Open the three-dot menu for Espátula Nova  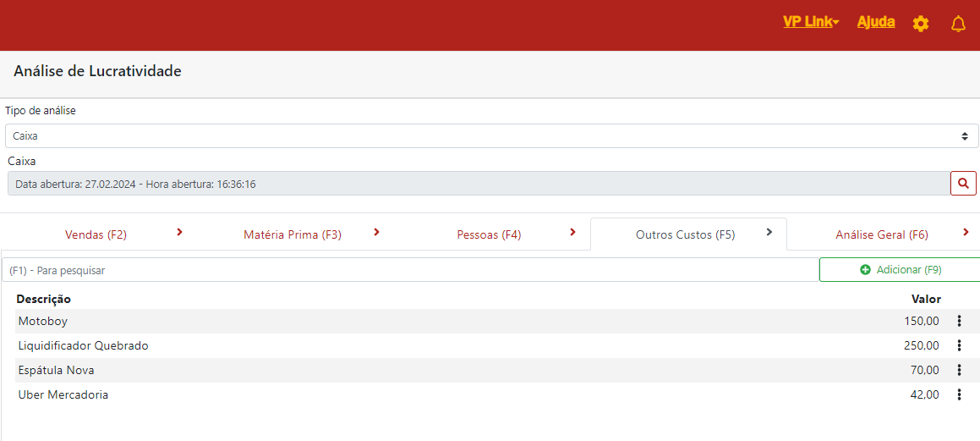pos(959,370)
